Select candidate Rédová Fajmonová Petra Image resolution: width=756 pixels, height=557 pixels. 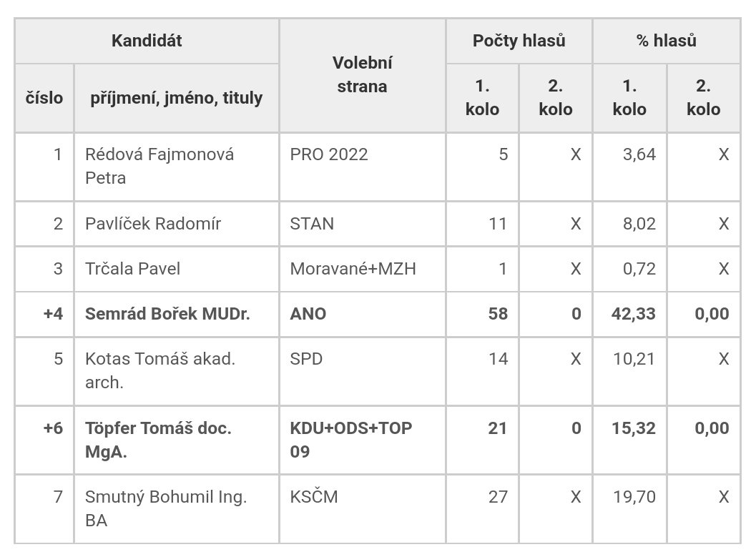[159, 166]
